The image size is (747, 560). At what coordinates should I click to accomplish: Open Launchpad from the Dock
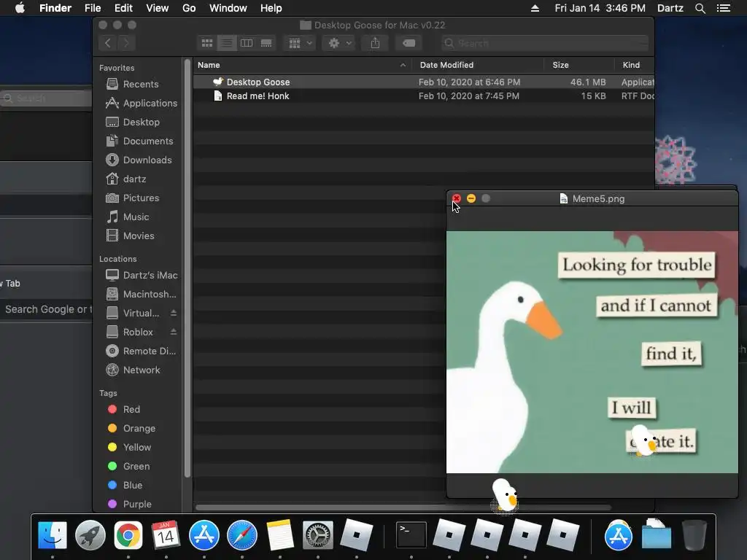click(90, 535)
